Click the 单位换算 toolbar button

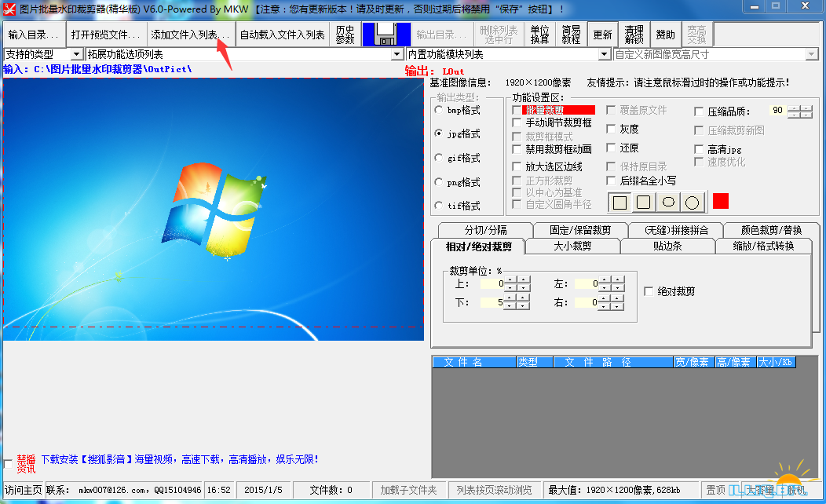pos(539,35)
